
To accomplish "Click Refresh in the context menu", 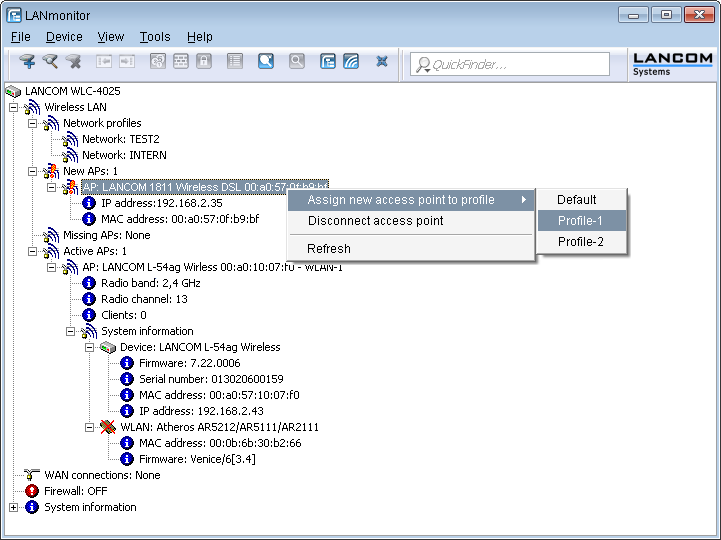I will 329,248.
